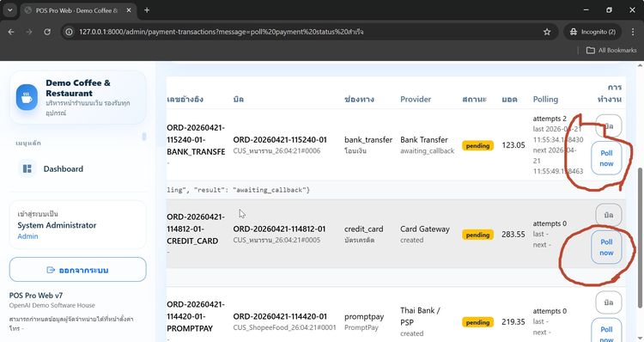Click the สถานะ column header
The height and width of the screenshot is (342, 644).
pos(474,99)
